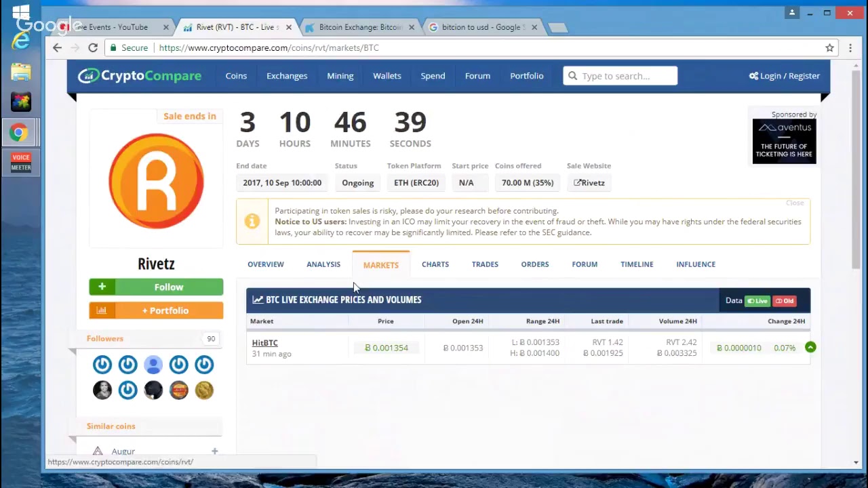868x488 pixels.
Task: Open the Exchanges menu in navbar
Action: point(287,76)
